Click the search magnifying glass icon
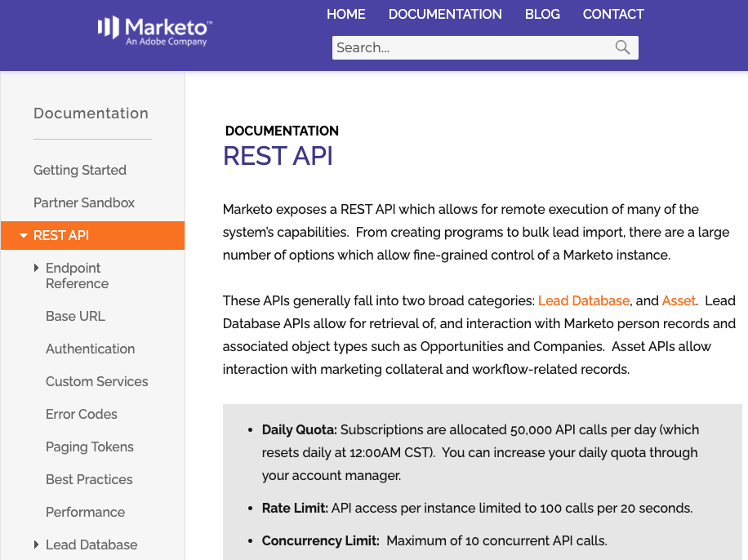748x560 pixels. click(x=622, y=47)
